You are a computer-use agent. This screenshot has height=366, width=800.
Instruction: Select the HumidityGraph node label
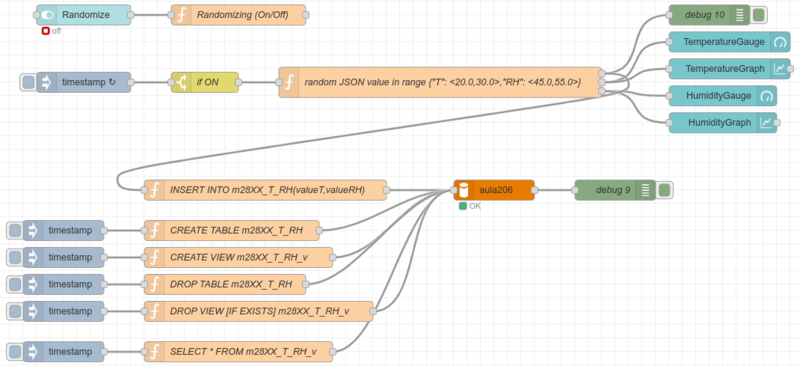point(719,123)
